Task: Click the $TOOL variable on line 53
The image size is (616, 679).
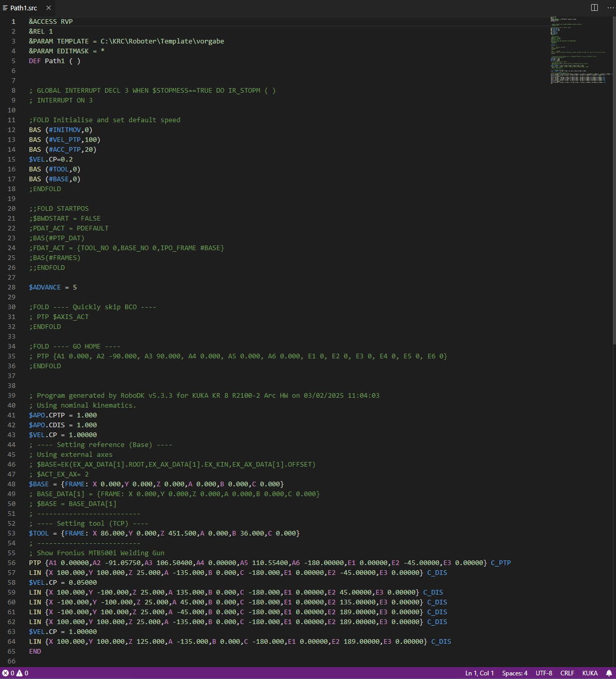Action: (x=39, y=533)
